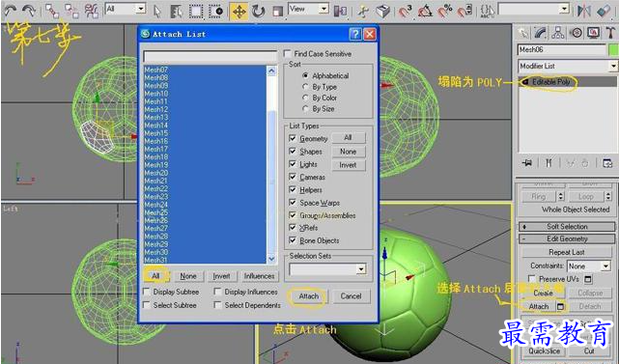Click the Redo arrow in main toolbar
The width and height of the screenshot is (619, 364).
click(x=30, y=11)
